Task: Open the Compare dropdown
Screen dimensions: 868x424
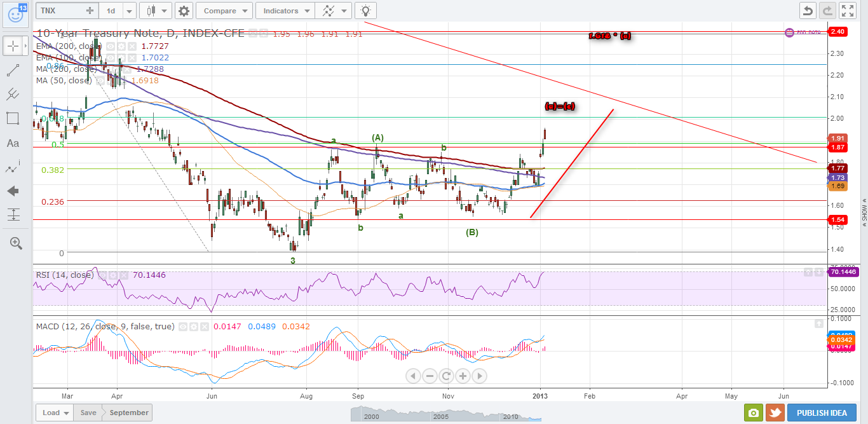Action: click(x=224, y=11)
